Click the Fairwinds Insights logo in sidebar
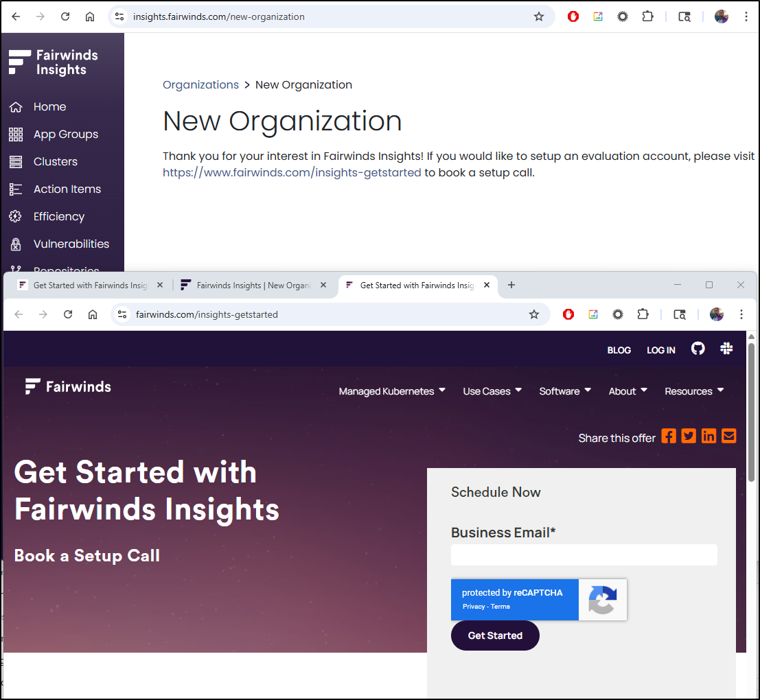 coord(54,62)
